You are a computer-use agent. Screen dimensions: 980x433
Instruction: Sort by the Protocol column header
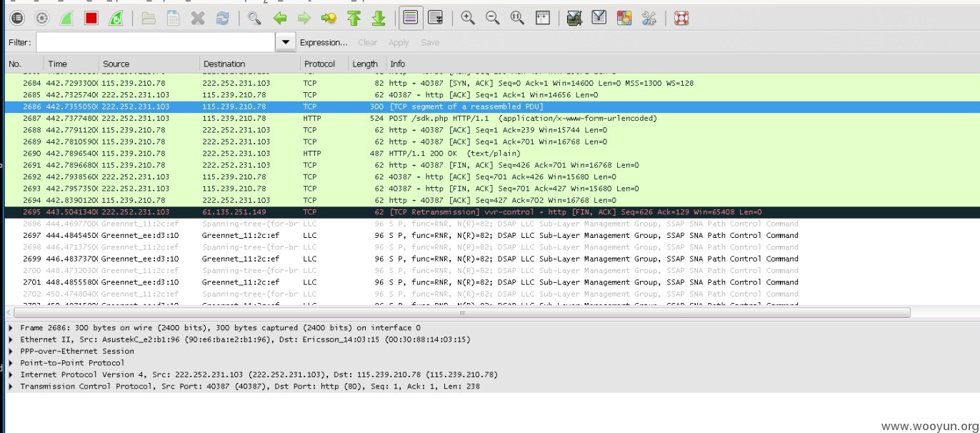pyautogui.click(x=324, y=64)
